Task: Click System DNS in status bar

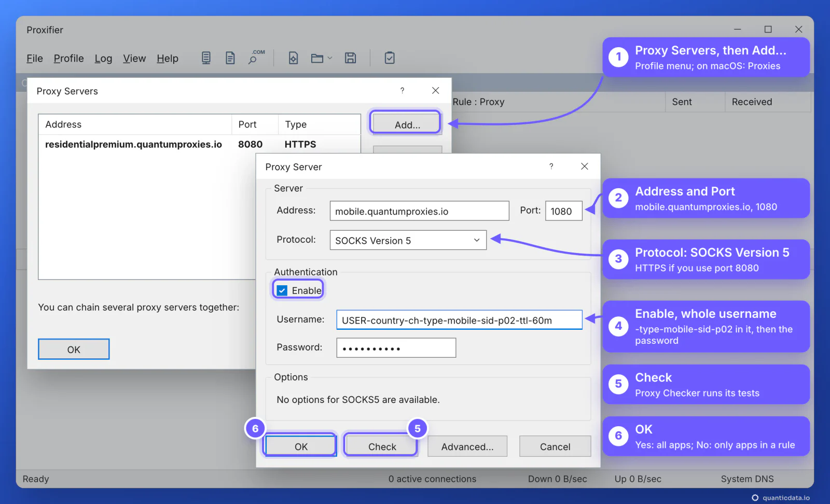Action: coord(747,479)
